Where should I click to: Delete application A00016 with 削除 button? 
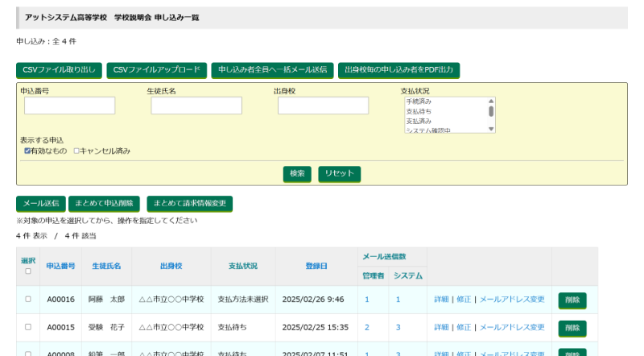point(572,300)
